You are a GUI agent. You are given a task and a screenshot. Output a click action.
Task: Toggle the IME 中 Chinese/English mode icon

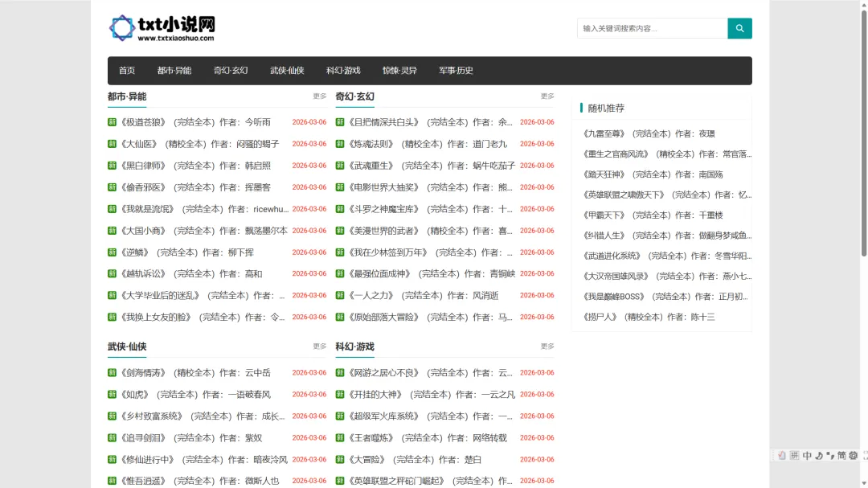(807, 455)
